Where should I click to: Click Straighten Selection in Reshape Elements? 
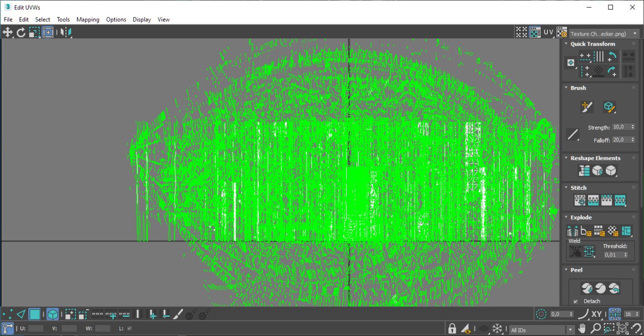(x=584, y=171)
